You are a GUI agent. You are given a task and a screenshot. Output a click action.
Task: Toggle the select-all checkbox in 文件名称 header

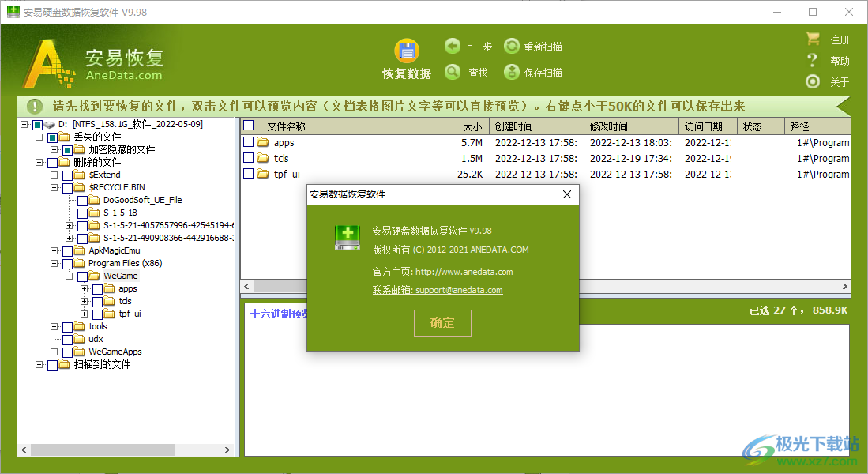pos(249,125)
